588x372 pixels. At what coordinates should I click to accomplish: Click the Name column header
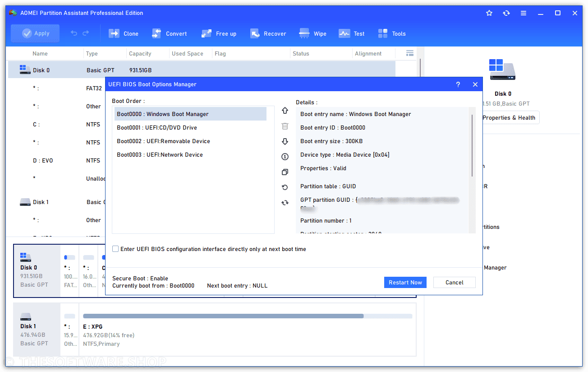[x=40, y=53]
